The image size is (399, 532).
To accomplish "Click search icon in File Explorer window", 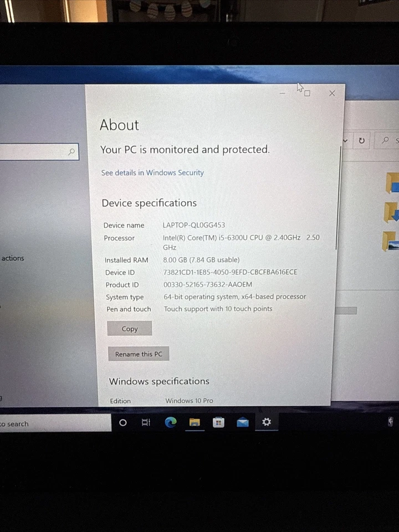I will click(385, 140).
